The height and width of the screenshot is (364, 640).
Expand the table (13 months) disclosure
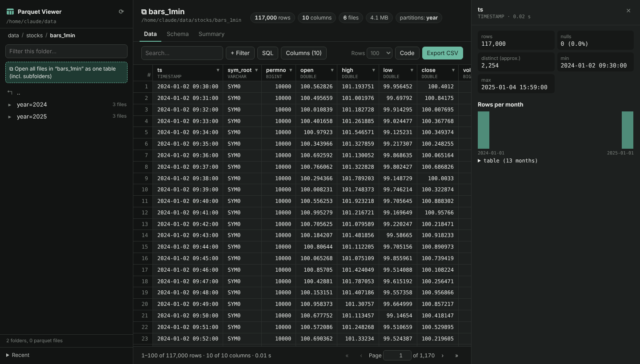pyautogui.click(x=508, y=161)
